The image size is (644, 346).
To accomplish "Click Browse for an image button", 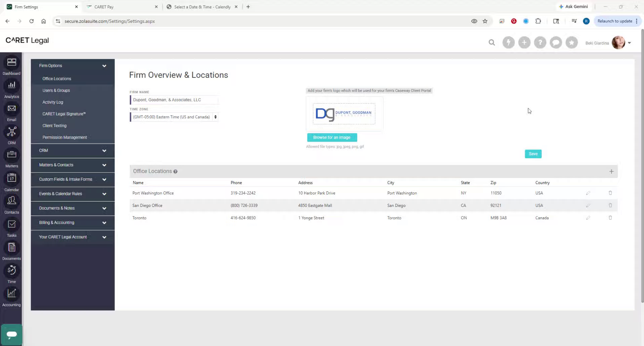I will (x=332, y=137).
